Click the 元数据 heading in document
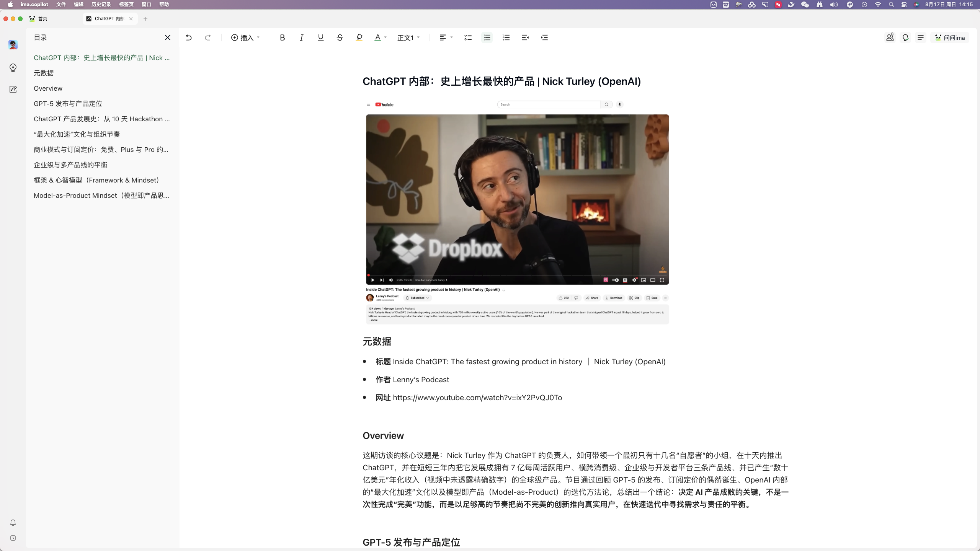 click(x=377, y=341)
